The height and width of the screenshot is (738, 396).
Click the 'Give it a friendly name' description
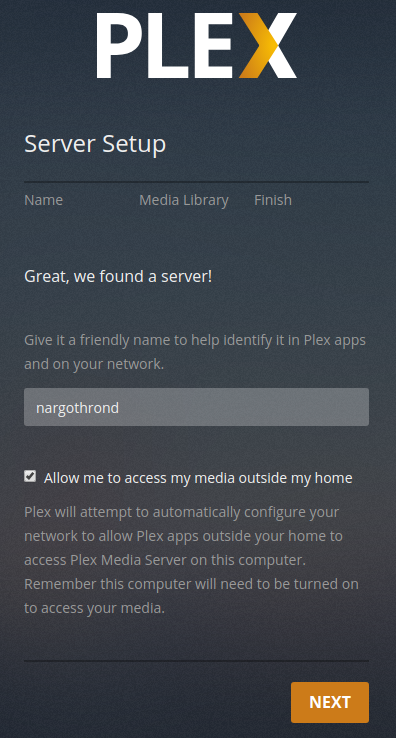click(x=195, y=352)
